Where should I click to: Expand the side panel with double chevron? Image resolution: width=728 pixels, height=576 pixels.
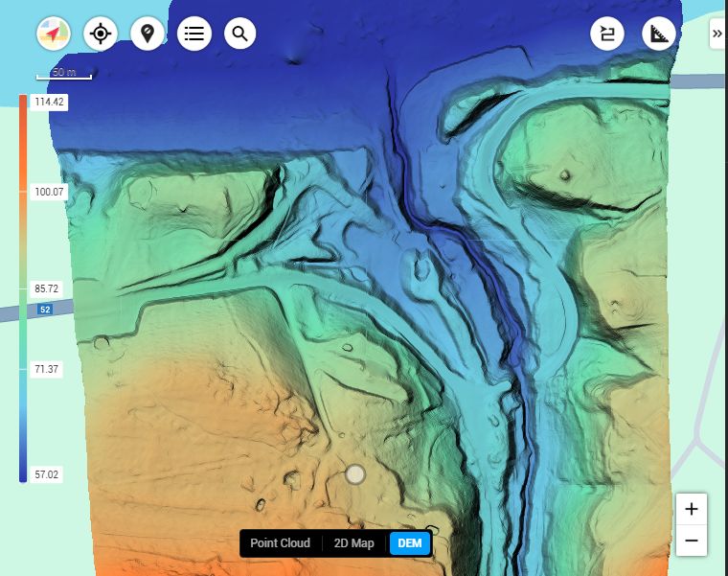click(717, 34)
